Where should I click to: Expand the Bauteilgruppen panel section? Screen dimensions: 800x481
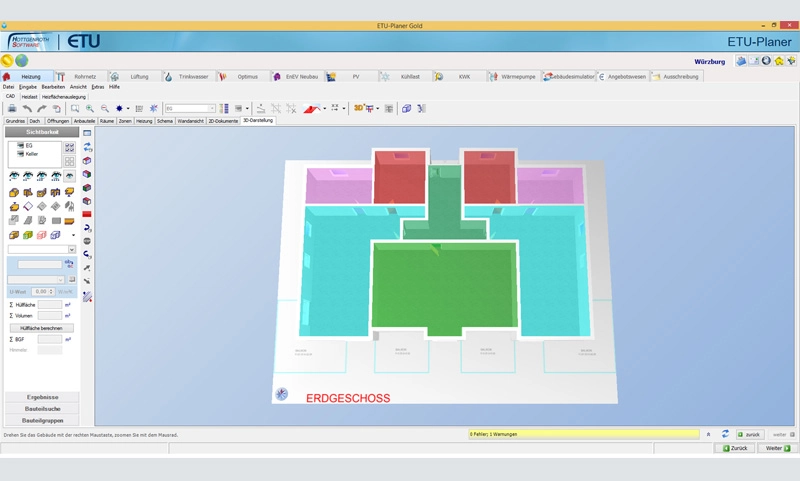click(x=42, y=420)
